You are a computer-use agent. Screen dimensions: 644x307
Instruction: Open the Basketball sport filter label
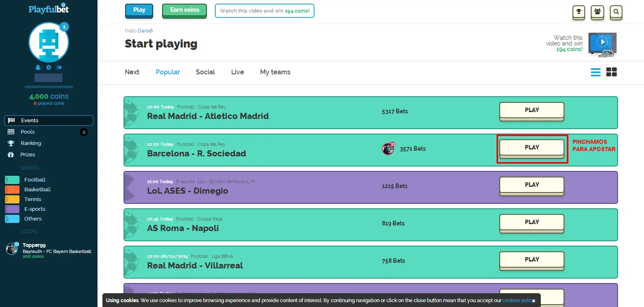coord(37,190)
